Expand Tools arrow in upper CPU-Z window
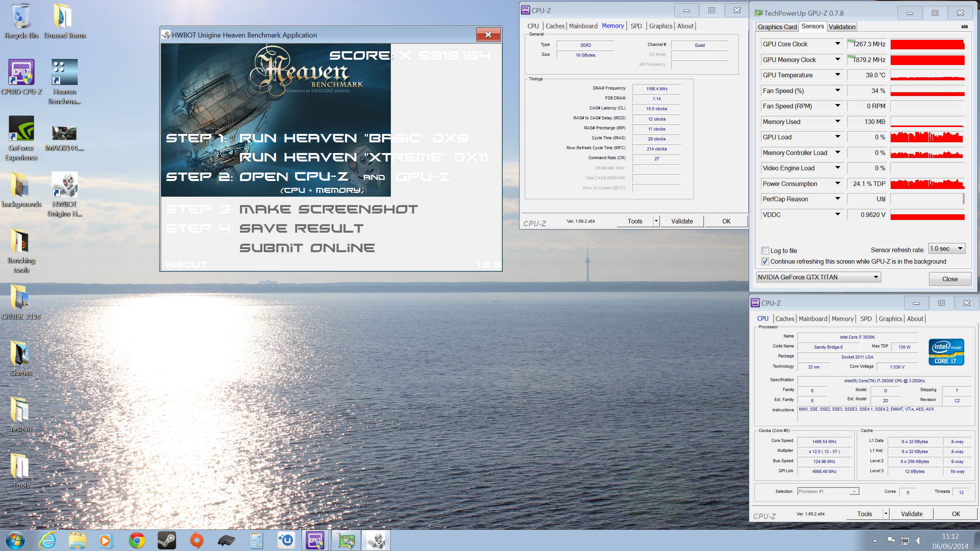The image size is (980, 551). (656, 221)
